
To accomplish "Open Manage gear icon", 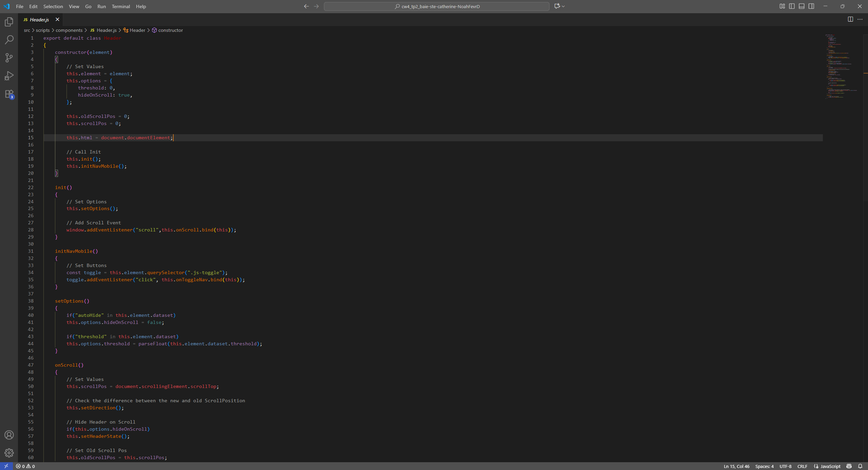I will click(9, 453).
